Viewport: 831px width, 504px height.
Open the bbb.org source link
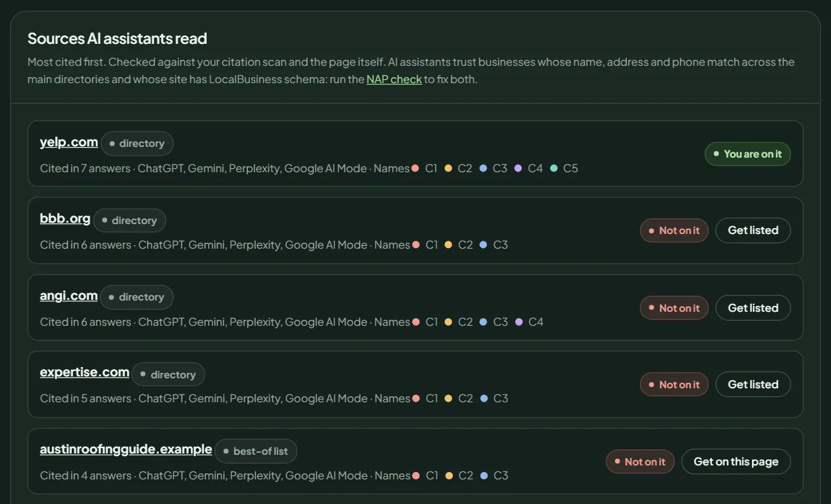pos(65,219)
